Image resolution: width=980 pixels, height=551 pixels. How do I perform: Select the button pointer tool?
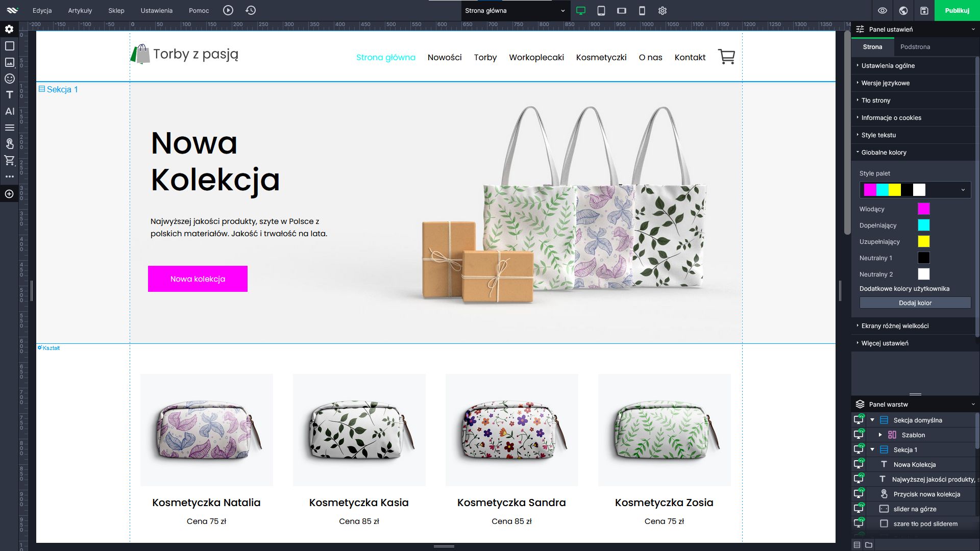(9, 144)
